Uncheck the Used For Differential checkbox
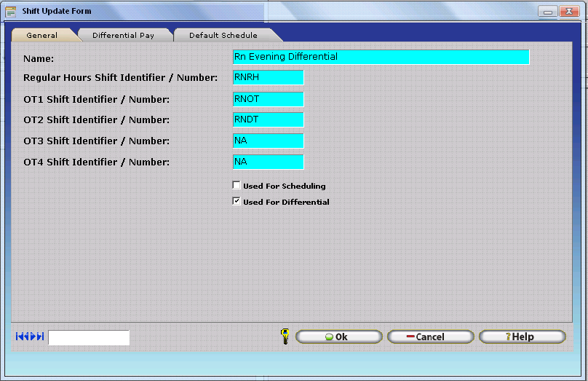The height and width of the screenshot is (381, 588). [x=237, y=202]
